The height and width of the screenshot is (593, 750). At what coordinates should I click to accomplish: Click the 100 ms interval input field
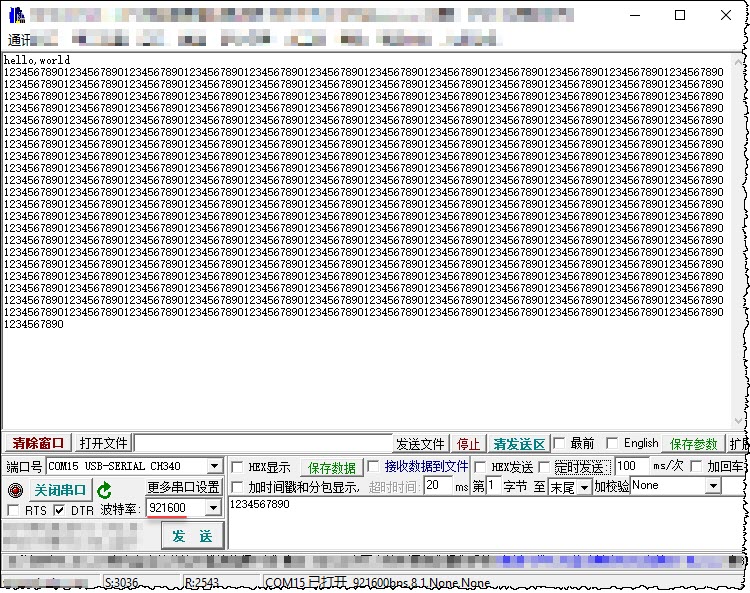[631, 466]
